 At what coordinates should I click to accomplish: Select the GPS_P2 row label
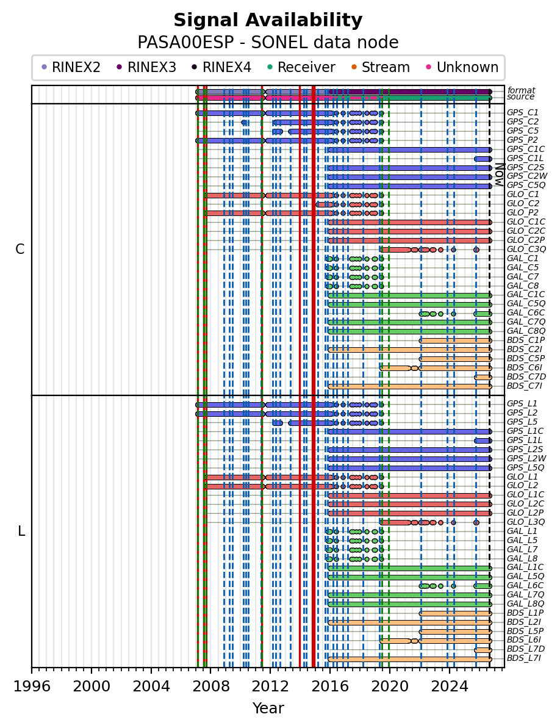pyautogui.click(x=522, y=140)
